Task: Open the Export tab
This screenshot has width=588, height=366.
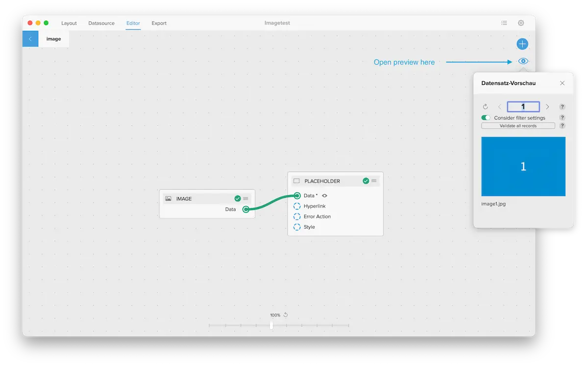Action: (159, 23)
